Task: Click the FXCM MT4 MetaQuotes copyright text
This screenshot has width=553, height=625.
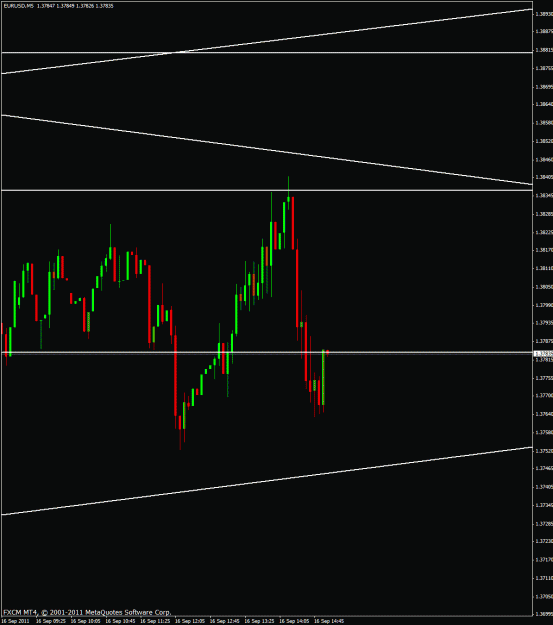Action: [x=87, y=612]
